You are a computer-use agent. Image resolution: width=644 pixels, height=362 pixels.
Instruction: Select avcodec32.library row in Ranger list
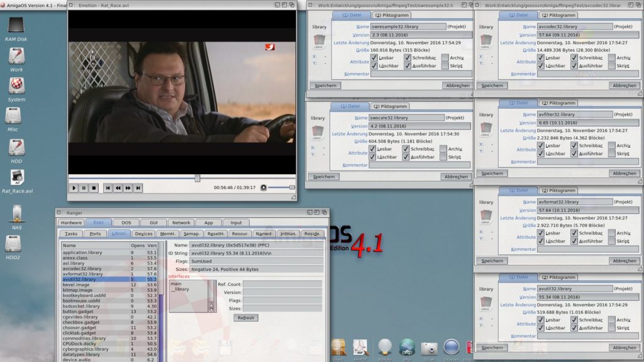(x=109, y=268)
